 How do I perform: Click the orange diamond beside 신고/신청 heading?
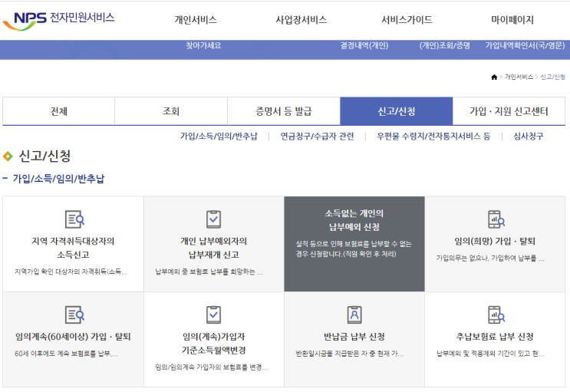pos(8,156)
